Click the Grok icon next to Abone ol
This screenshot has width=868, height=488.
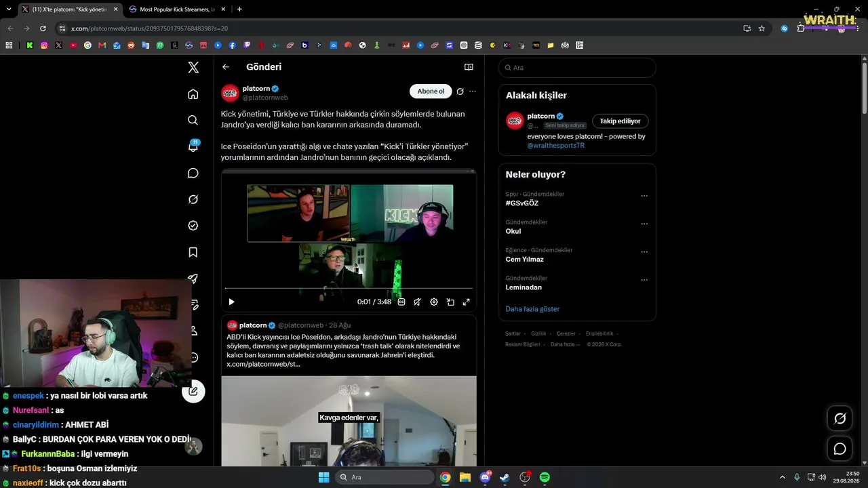point(460,91)
